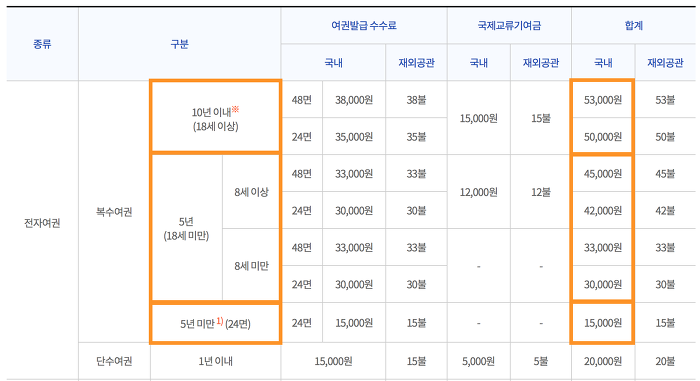
Task: Select the '5,000원' contribution for 단수여권
Action: click(x=479, y=361)
